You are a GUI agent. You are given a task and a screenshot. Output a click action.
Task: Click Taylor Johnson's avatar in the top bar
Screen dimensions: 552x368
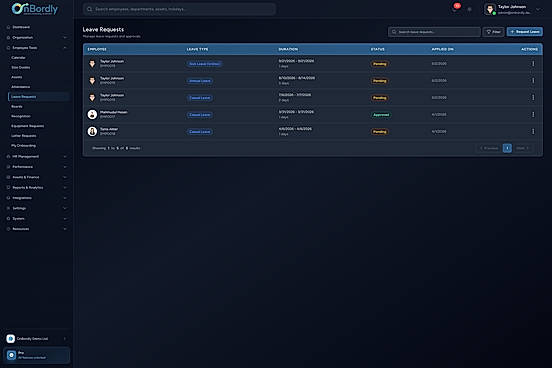[x=490, y=9]
